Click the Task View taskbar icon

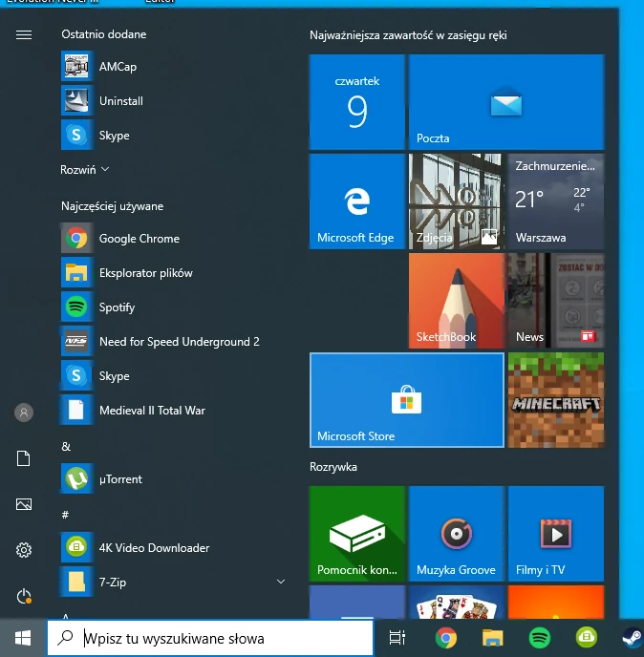pos(398,637)
